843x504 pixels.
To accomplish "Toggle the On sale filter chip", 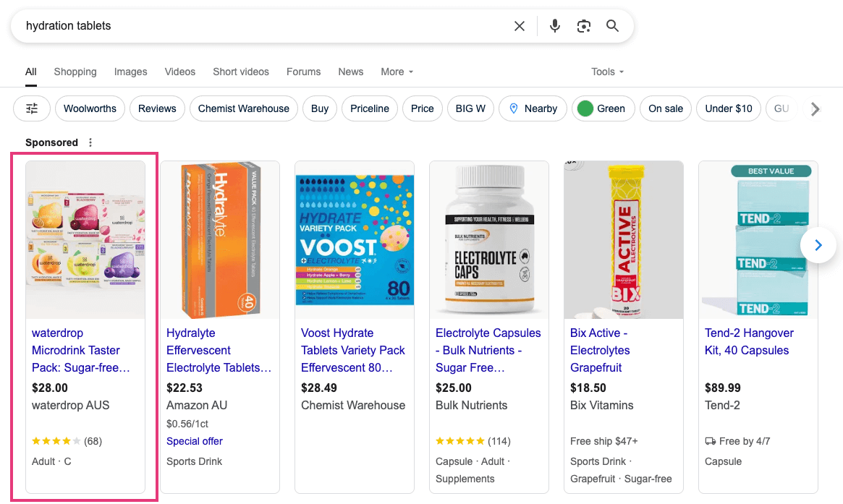I will coord(666,108).
